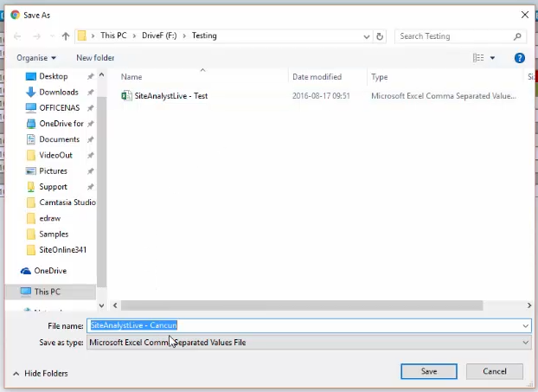
Task: Expand the File name history dropdown
Action: pos(525,326)
